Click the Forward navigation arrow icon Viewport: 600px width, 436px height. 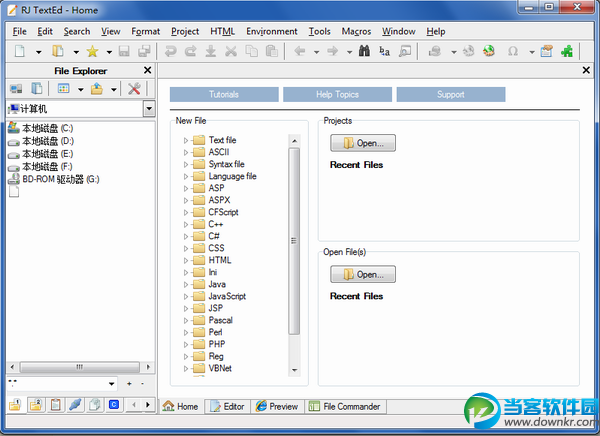point(333,51)
